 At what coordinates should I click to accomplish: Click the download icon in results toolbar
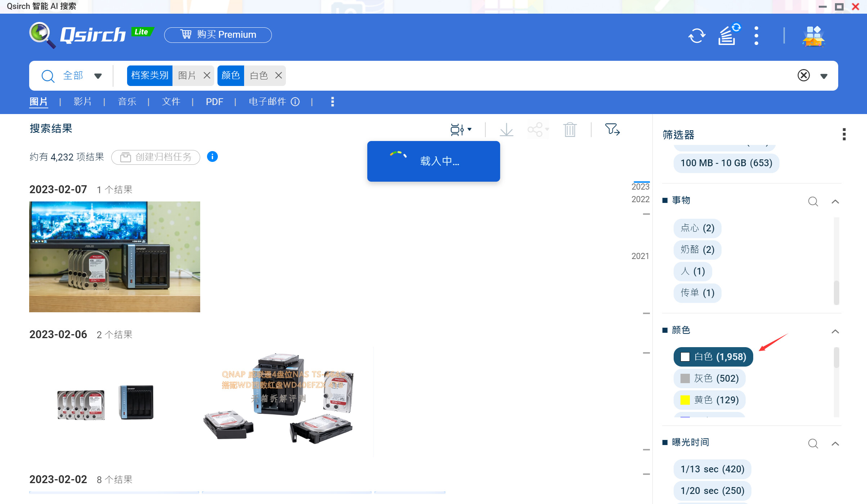click(x=506, y=130)
